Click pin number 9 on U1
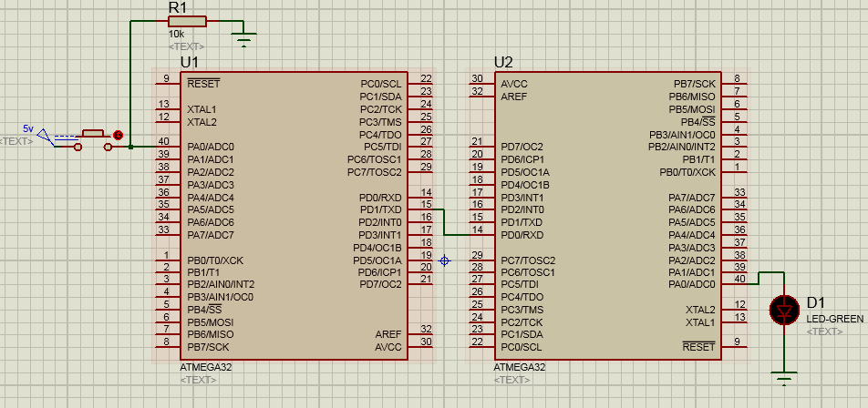 (x=167, y=78)
